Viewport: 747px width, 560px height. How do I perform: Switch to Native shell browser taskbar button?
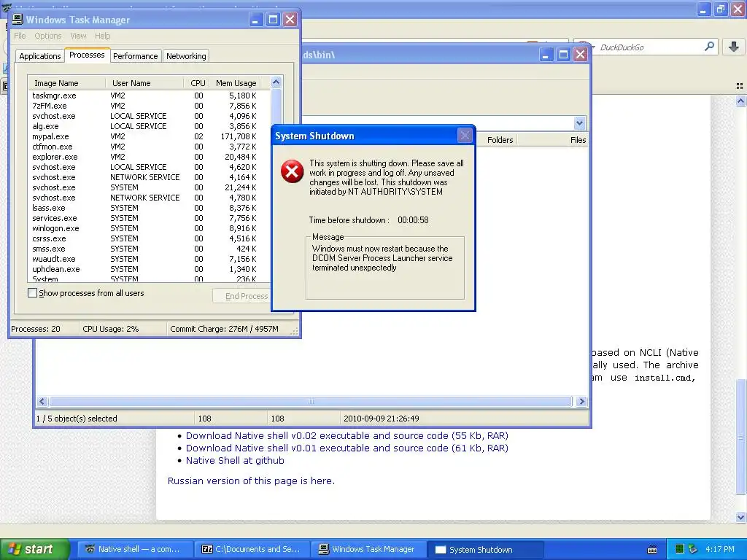[134, 549]
